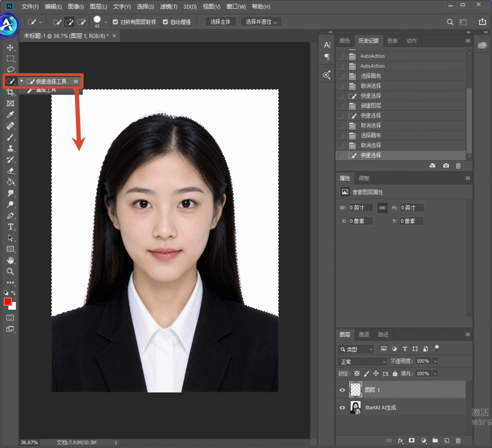Screen dimensions: 492x448
Task: Open opacity 不透明度 slider dropdown
Action: [x=435, y=361]
